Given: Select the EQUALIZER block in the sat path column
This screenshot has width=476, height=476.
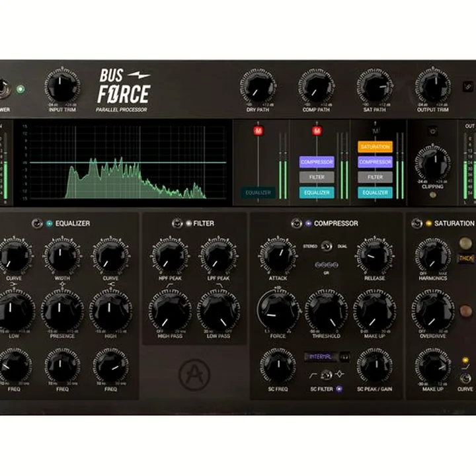Looking at the screenshot, I should coord(376,193).
